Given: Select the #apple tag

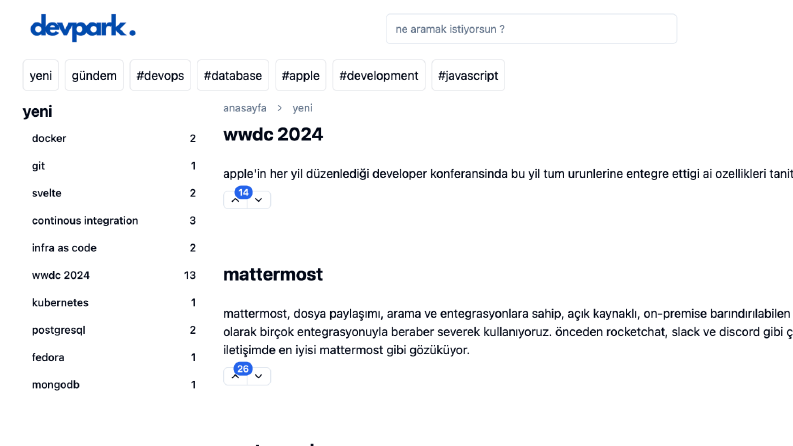Looking at the screenshot, I should tap(300, 75).
